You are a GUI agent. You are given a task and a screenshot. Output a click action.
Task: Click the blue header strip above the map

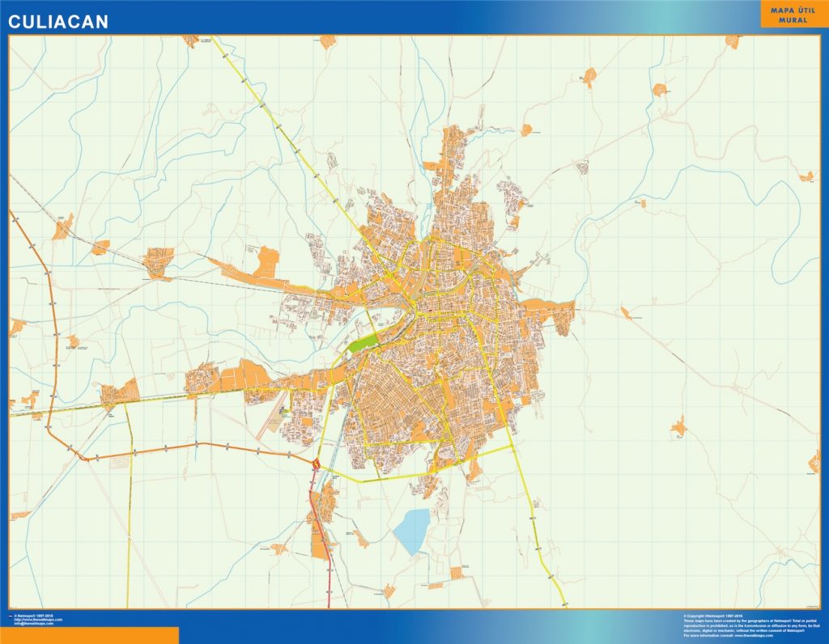tap(405, 16)
